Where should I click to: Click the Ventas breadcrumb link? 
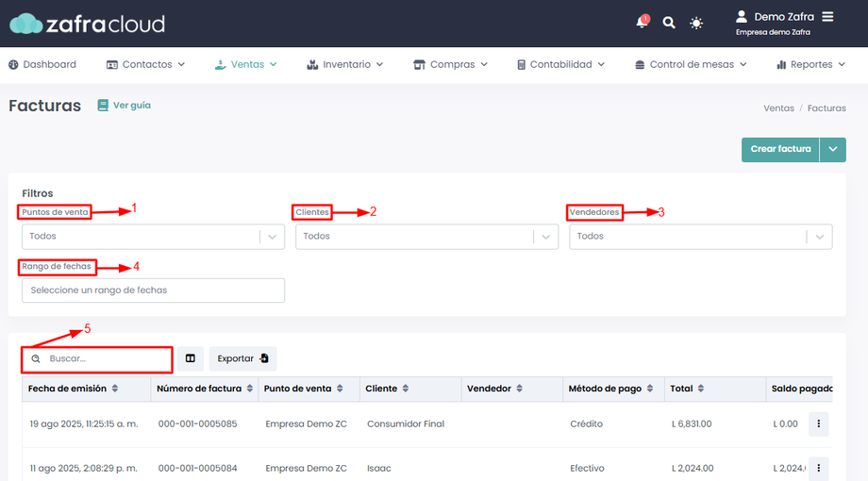(x=779, y=108)
